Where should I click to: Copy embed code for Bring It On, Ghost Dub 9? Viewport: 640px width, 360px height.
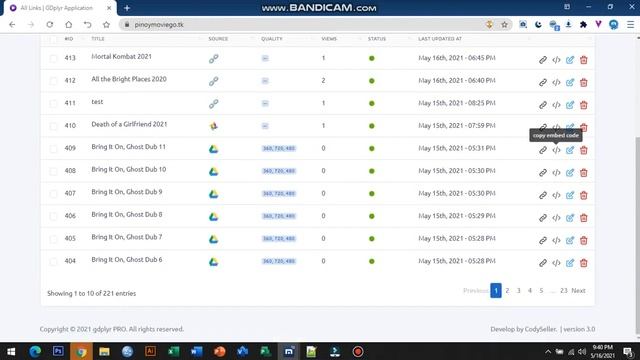[x=556, y=195]
